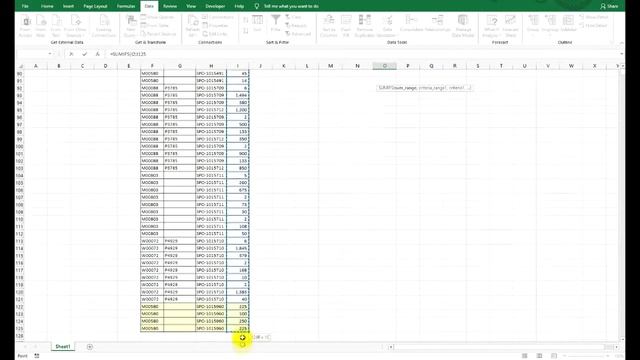
Task: Open Manage Data Model
Action: coord(463,26)
